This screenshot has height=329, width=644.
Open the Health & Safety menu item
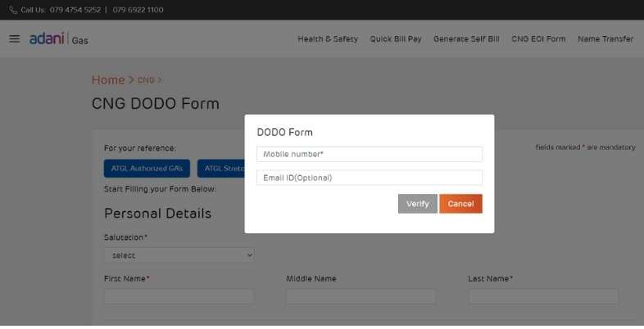(x=328, y=39)
